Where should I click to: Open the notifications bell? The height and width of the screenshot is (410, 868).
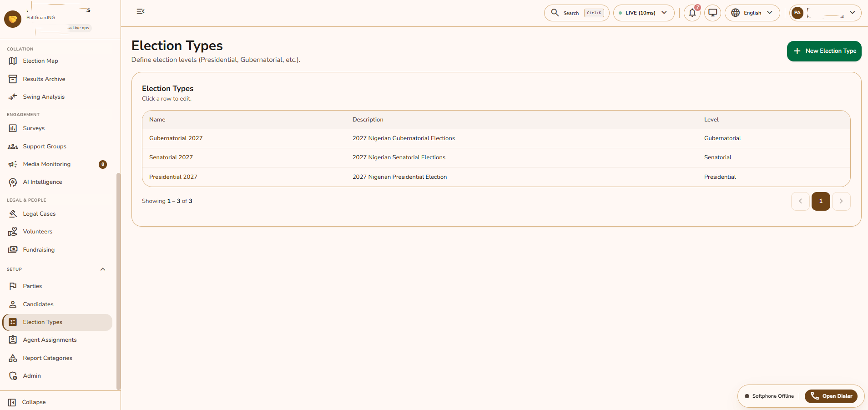click(692, 13)
